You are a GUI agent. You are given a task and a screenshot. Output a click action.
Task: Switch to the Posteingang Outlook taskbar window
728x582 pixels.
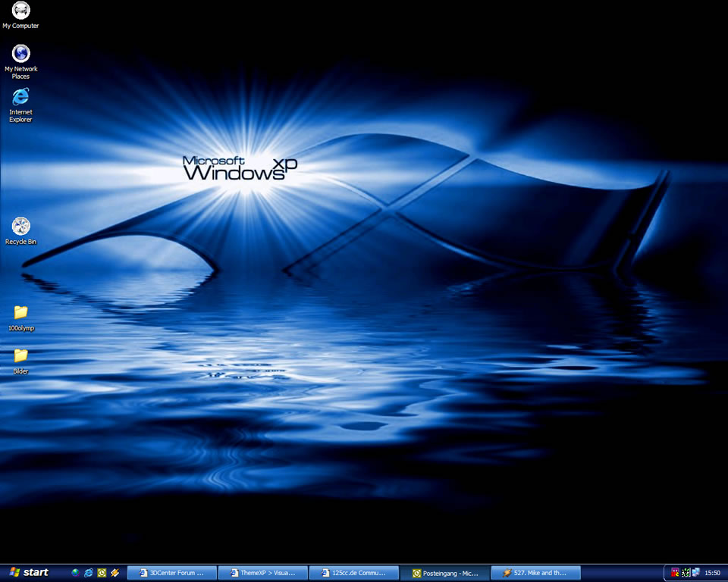(x=445, y=573)
